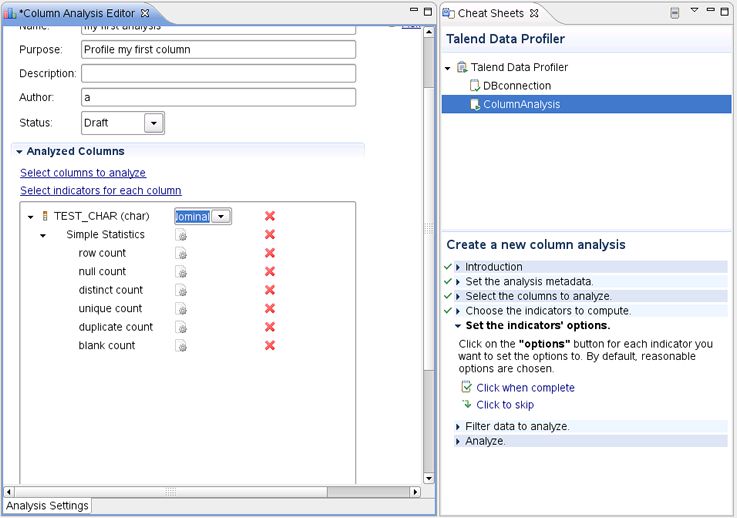The image size is (737, 518).
Task: Click the TEST_CHAR column icon
Action: click(x=45, y=216)
